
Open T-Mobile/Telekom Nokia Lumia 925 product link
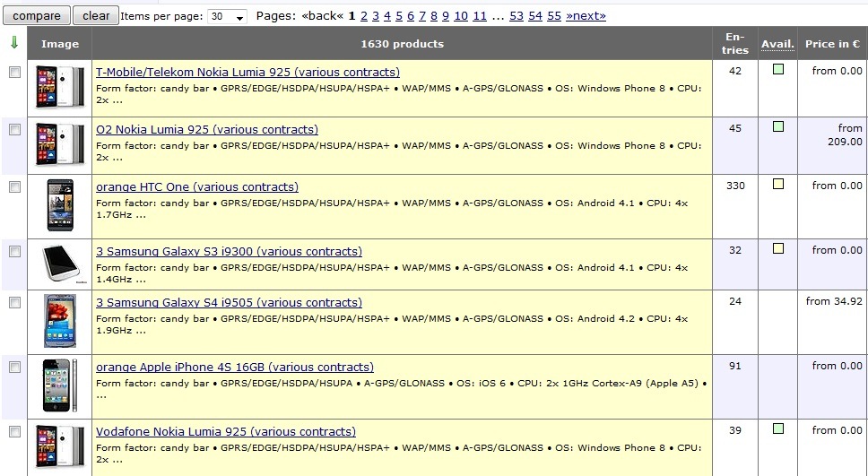(x=247, y=72)
